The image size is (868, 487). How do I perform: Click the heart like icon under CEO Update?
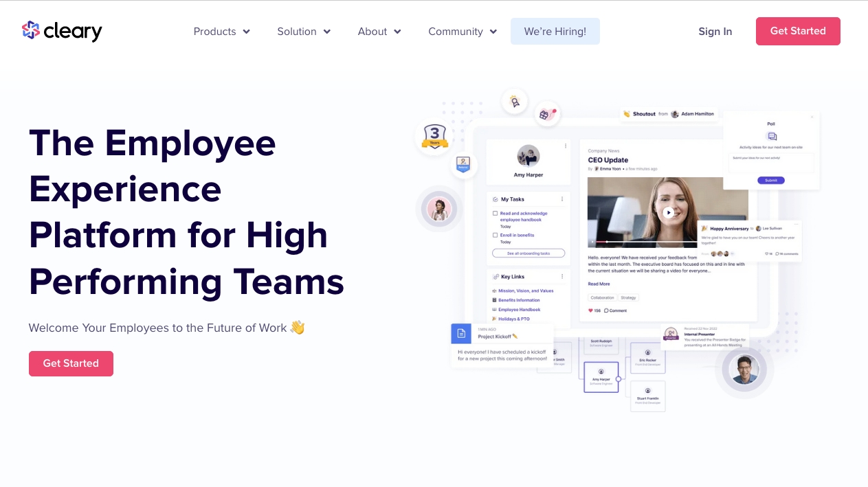[590, 310]
